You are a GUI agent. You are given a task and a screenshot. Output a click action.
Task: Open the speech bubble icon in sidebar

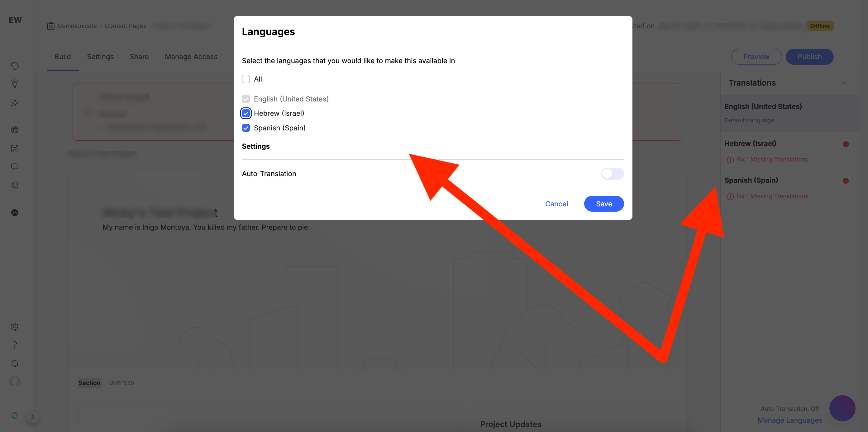click(15, 167)
